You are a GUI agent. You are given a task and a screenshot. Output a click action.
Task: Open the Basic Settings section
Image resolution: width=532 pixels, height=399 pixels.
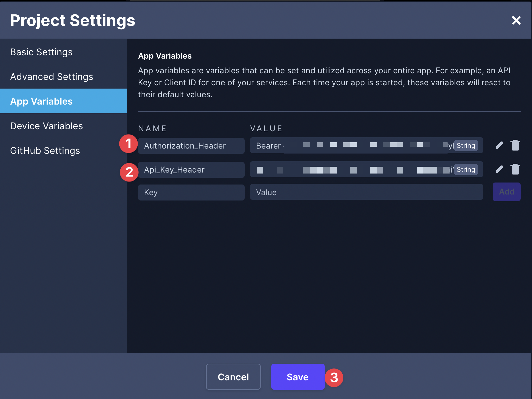point(63,52)
